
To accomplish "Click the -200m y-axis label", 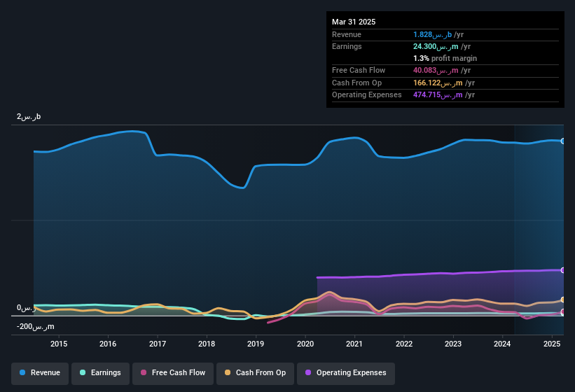I will [35, 326].
